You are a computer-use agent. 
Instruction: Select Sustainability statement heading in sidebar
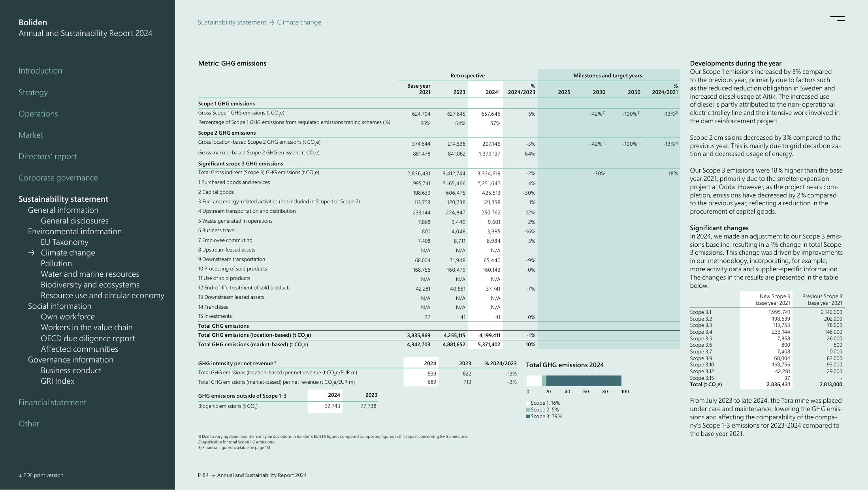coord(64,199)
